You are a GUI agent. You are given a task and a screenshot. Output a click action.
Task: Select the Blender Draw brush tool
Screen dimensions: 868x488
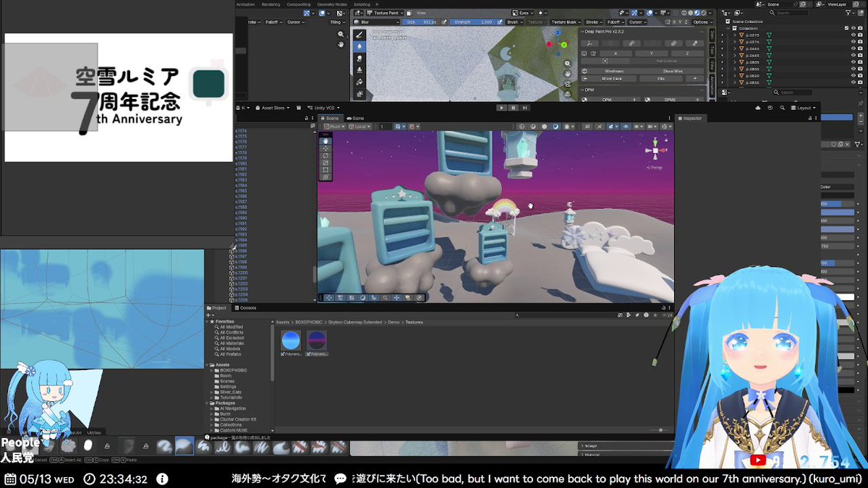(359, 35)
